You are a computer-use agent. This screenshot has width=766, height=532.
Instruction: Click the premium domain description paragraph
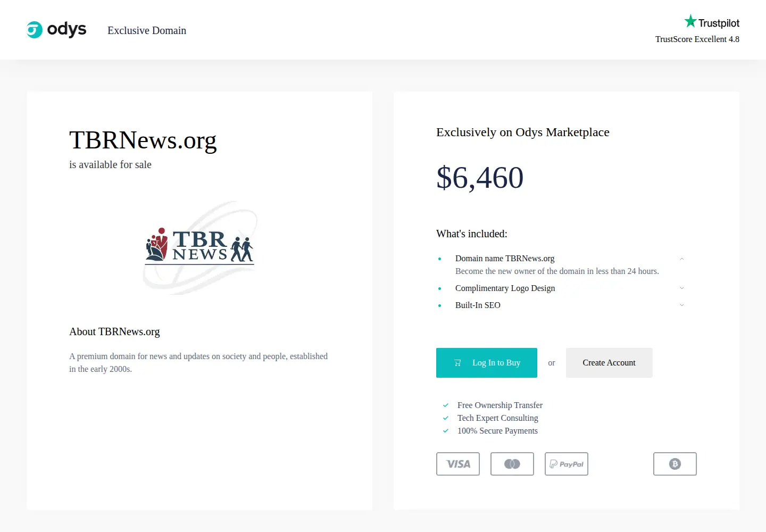click(x=198, y=363)
